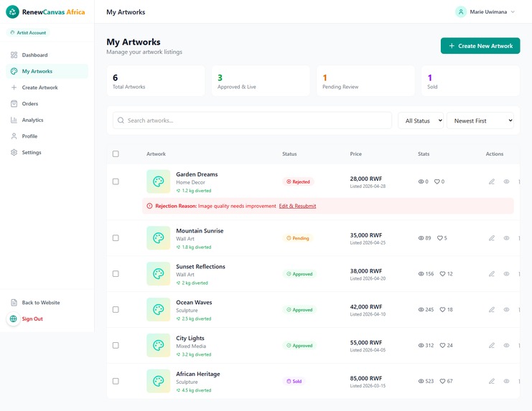This screenshot has width=532, height=411.
Task: Open the Marie Uwimana user menu chevron
Action: coord(513,12)
